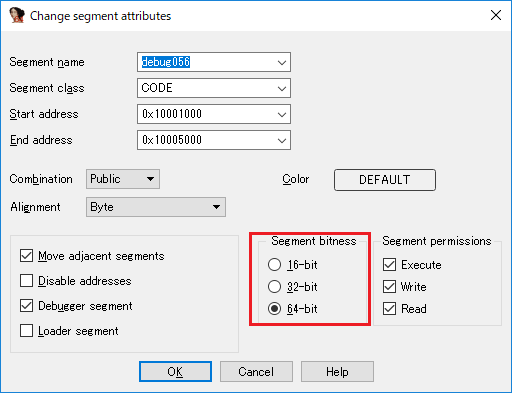This screenshot has width=512, height=393.
Task: Close the Change segment attributes dialog
Action: point(496,15)
